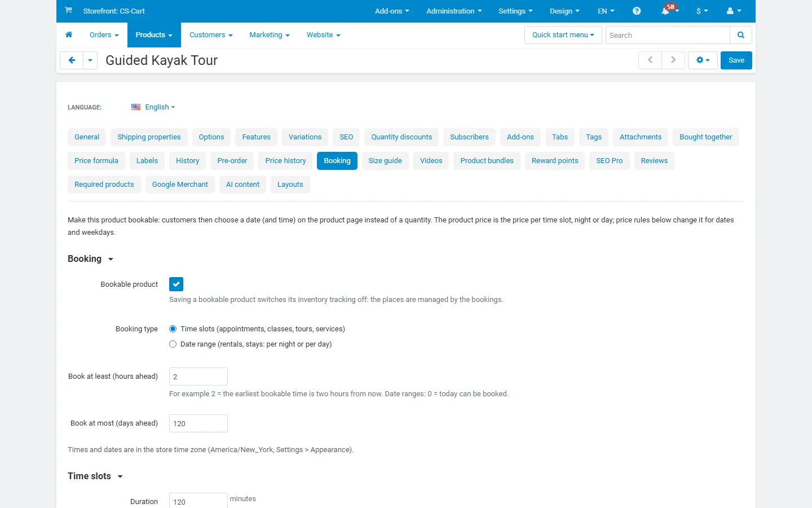Open the currency dollar dropdown

click(702, 11)
